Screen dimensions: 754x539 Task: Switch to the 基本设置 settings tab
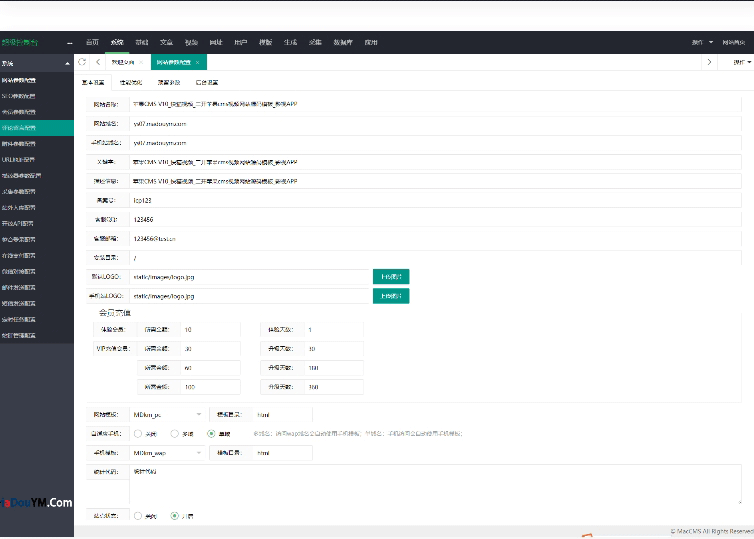[93, 83]
